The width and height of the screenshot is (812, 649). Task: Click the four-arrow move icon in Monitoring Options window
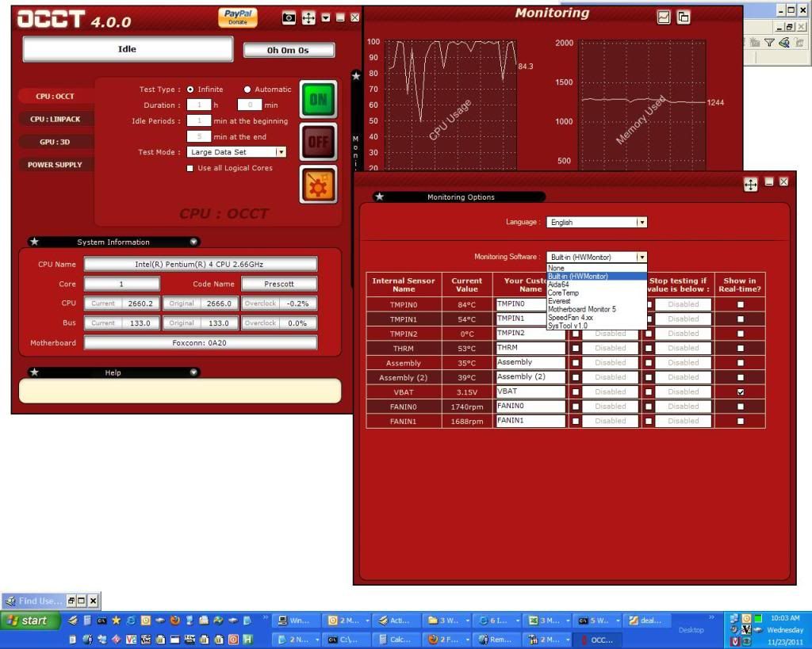[750, 185]
